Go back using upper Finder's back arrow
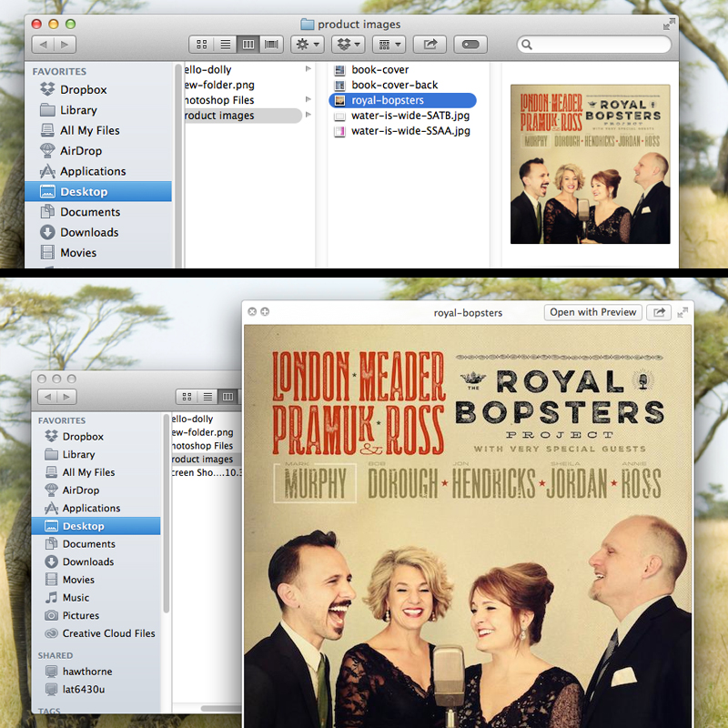This screenshot has height=728, width=728. pyautogui.click(x=43, y=45)
